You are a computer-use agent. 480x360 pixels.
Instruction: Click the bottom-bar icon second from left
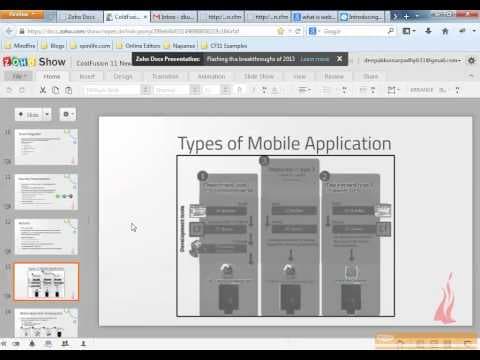(x=16, y=343)
